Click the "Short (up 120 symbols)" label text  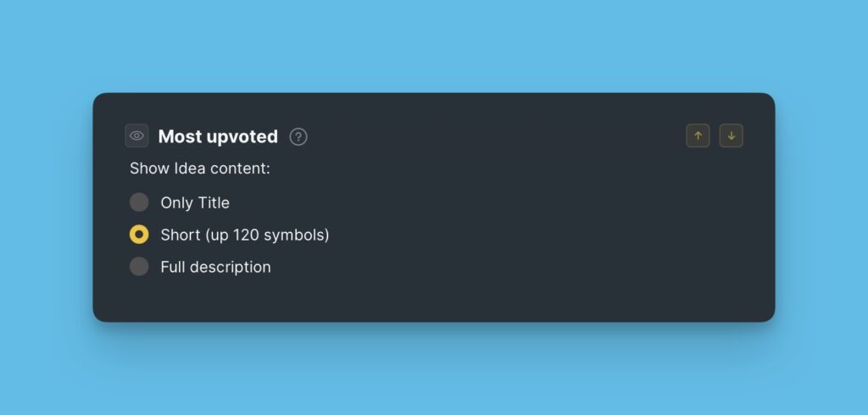244,235
